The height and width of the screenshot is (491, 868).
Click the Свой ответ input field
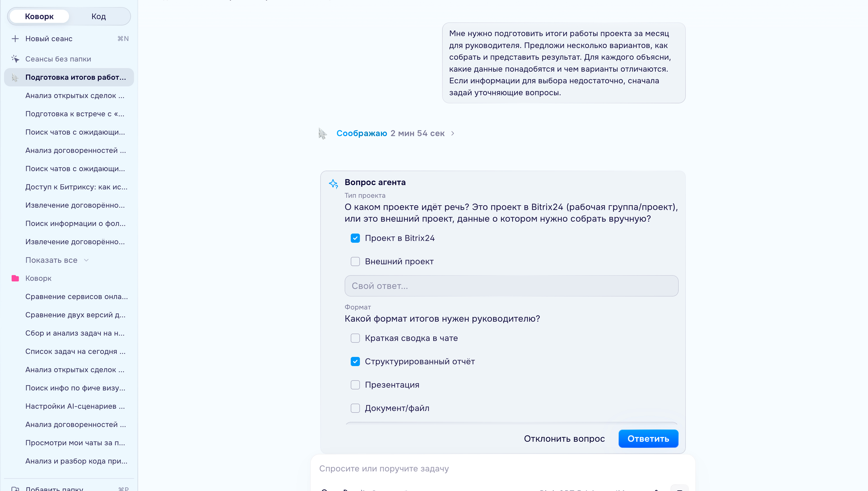click(x=511, y=286)
